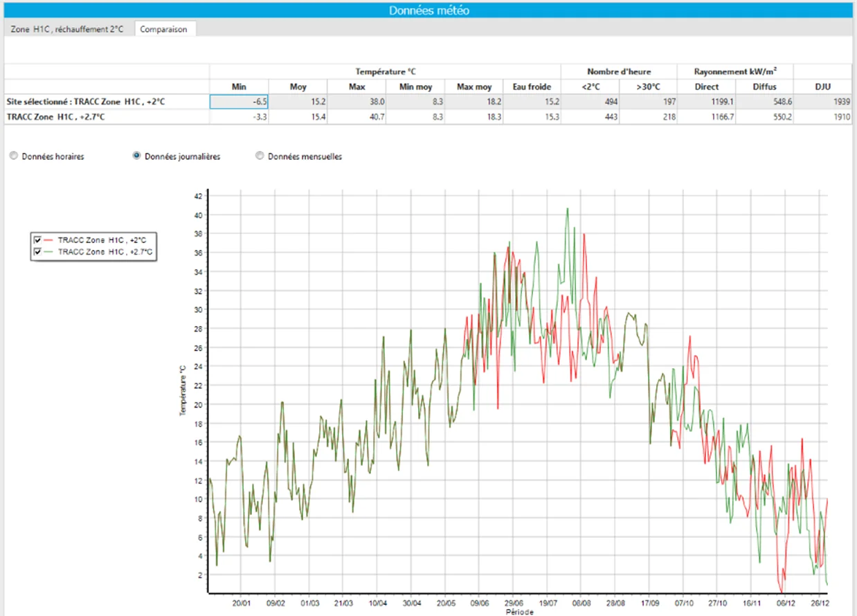The image size is (857, 616).
Task: Switch to the Comparaison tab
Action: pyautogui.click(x=163, y=29)
